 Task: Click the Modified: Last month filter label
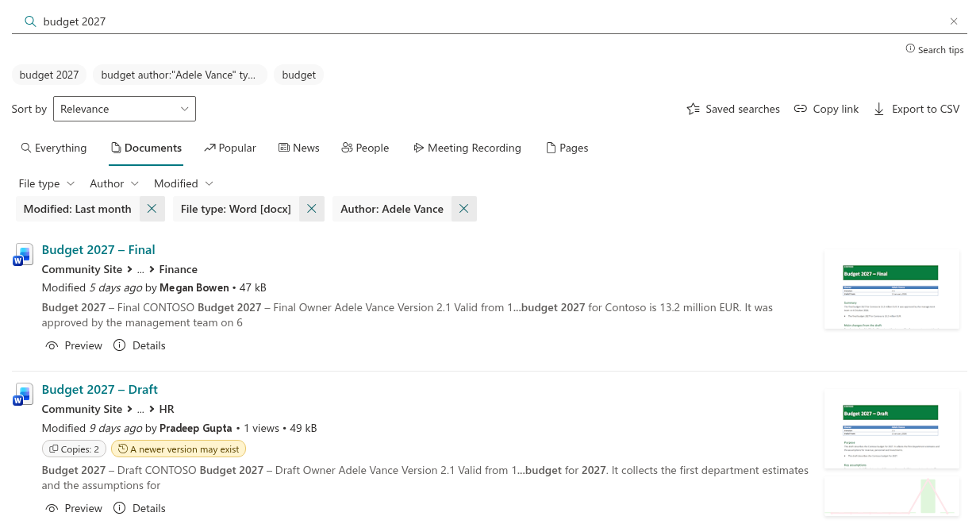(77, 209)
